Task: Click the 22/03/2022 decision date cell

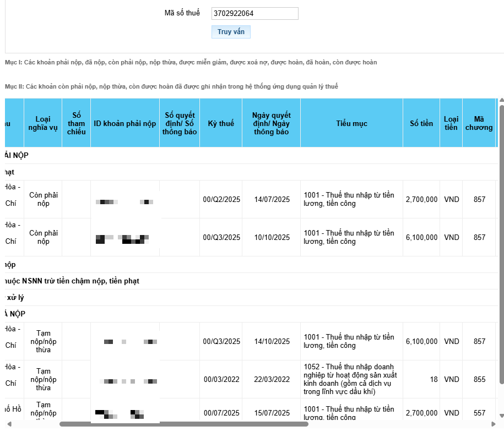Action: pos(272,379)
